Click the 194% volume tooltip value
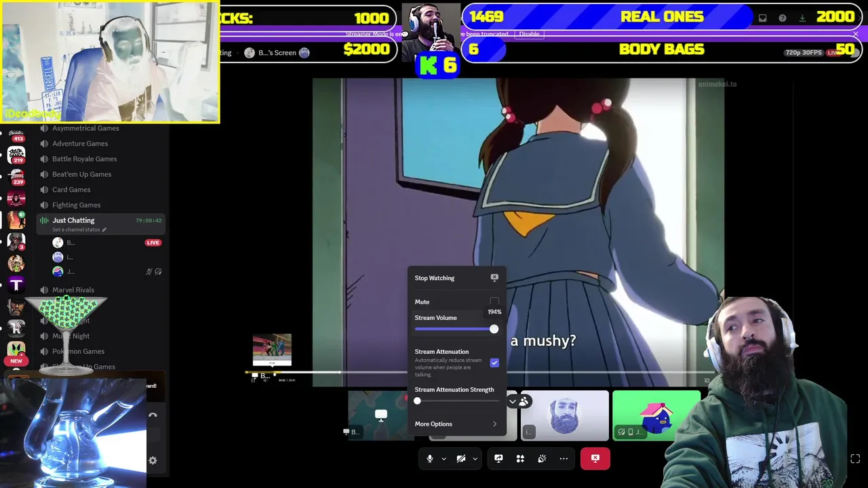Viewport: 868px width, 488px height. [494, 312]
